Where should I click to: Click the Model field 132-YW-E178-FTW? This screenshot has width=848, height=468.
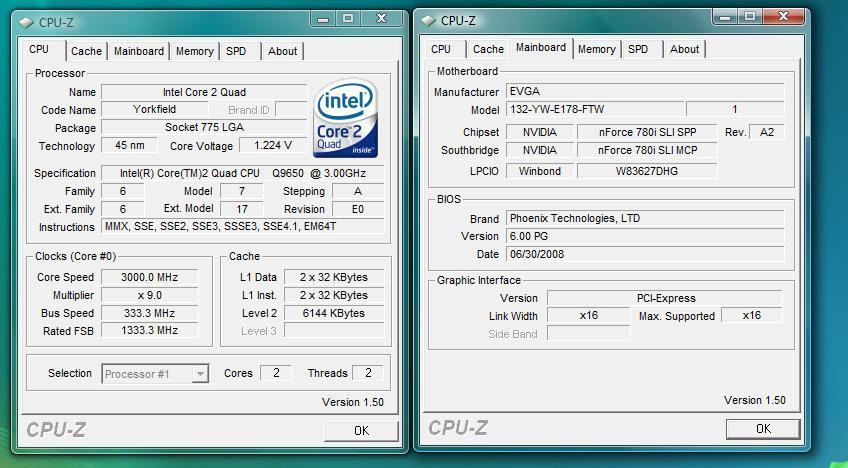[594, 109]
